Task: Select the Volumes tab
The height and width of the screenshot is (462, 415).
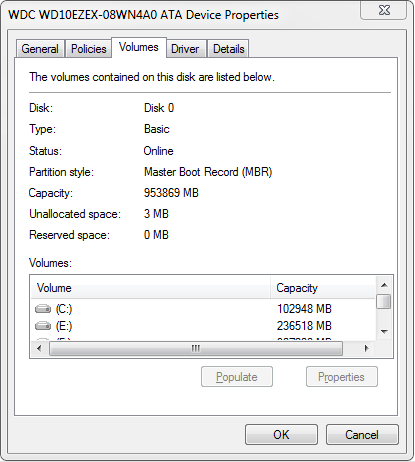Action: 139,47
